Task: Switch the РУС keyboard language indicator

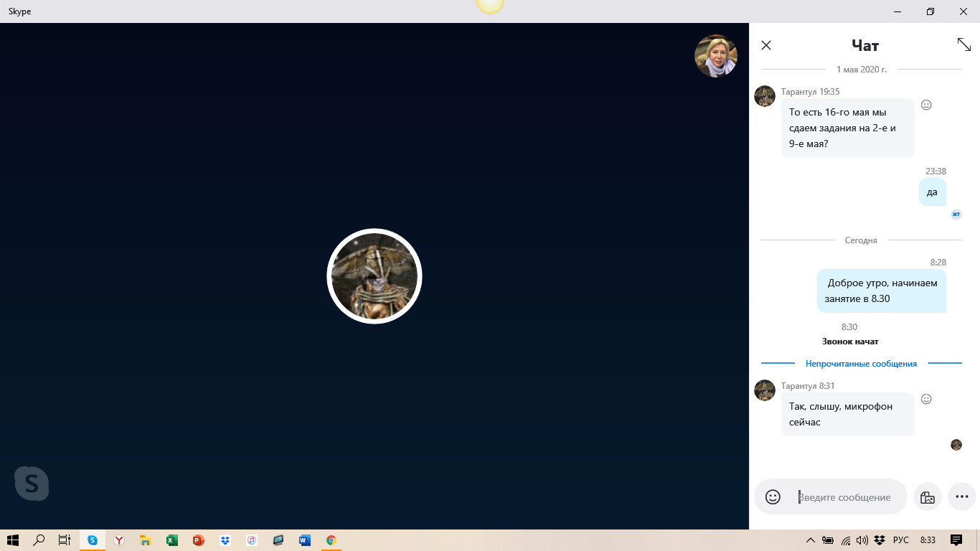Action: [x=900, y=540]
